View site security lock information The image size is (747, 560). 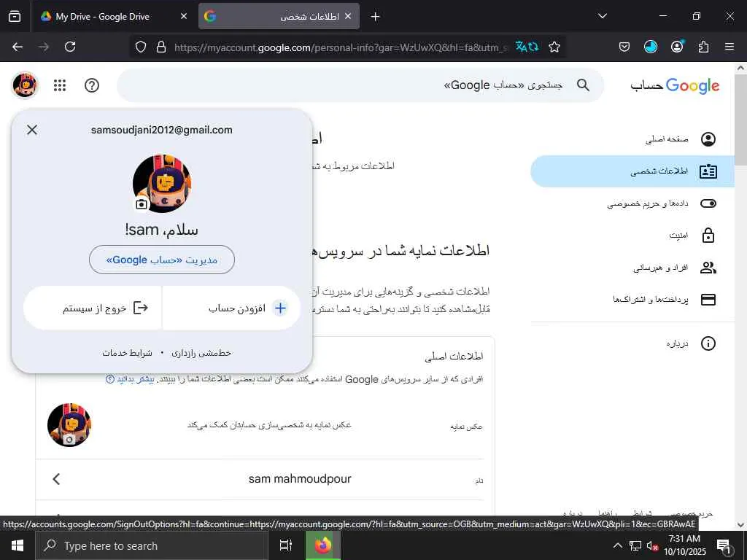[161, 47]
